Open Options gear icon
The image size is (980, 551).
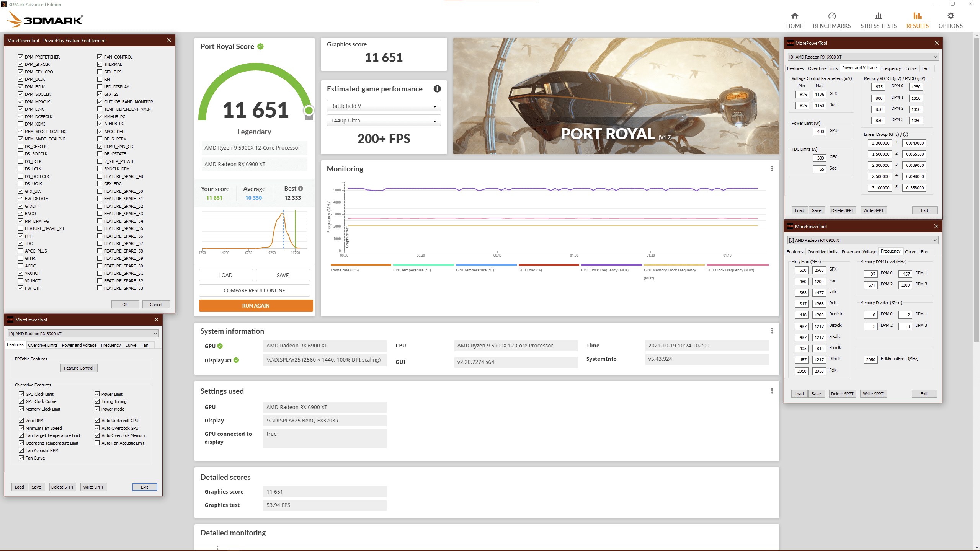coord(951,16)
